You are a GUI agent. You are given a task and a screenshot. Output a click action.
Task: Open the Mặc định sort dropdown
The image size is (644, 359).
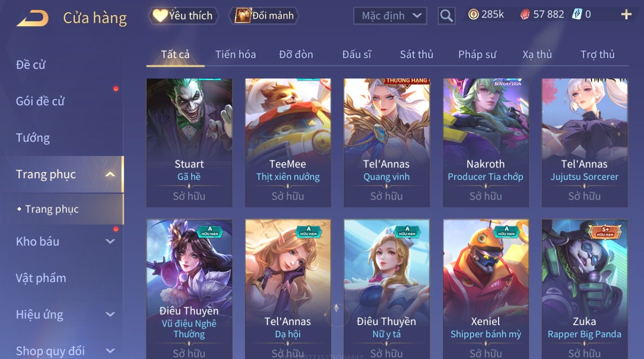[390, 16]
